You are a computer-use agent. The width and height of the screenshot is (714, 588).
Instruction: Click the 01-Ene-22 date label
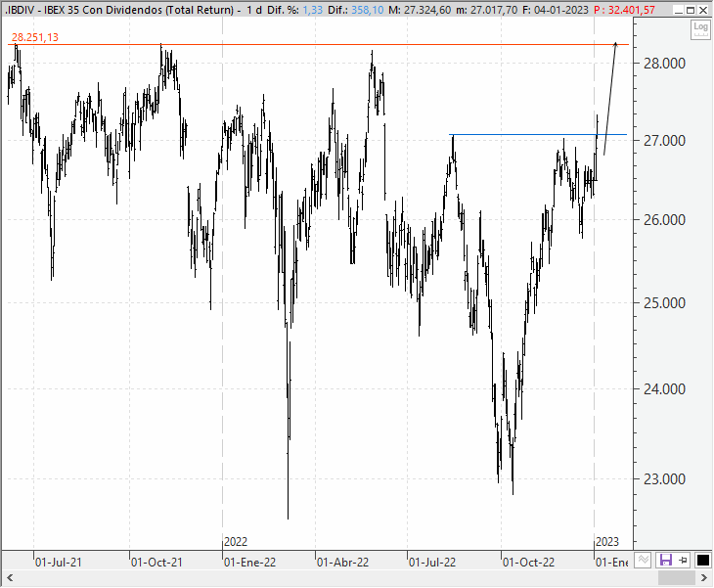point(250,563)
